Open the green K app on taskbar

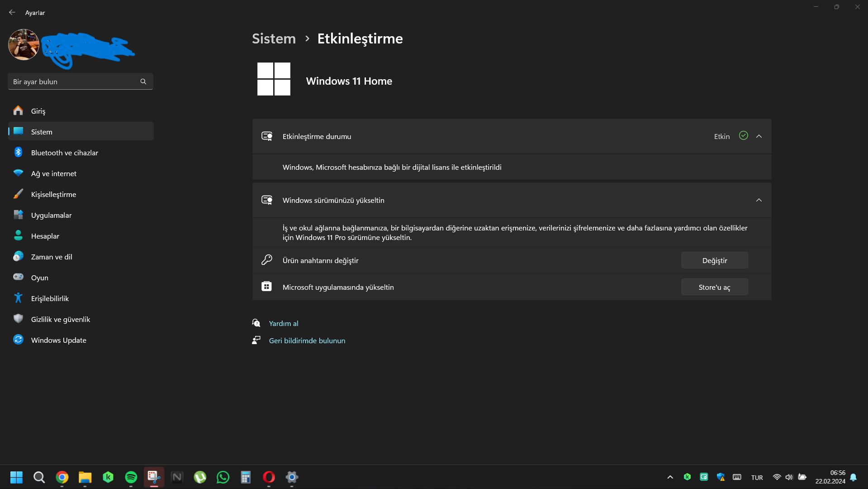(108, 477)
